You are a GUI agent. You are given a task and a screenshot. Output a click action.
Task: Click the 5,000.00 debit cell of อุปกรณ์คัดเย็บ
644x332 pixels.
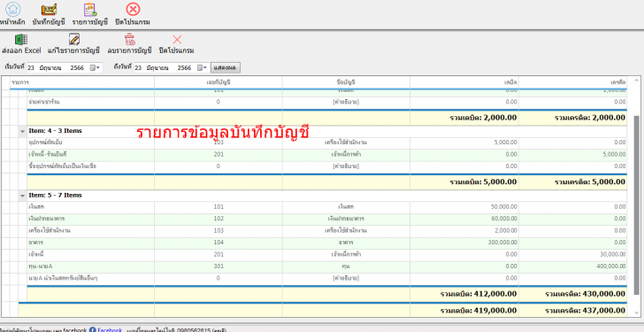coord(464,143)
